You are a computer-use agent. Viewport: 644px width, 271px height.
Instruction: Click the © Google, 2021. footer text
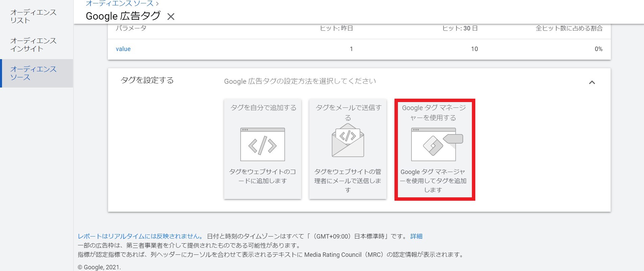(99, 267)
